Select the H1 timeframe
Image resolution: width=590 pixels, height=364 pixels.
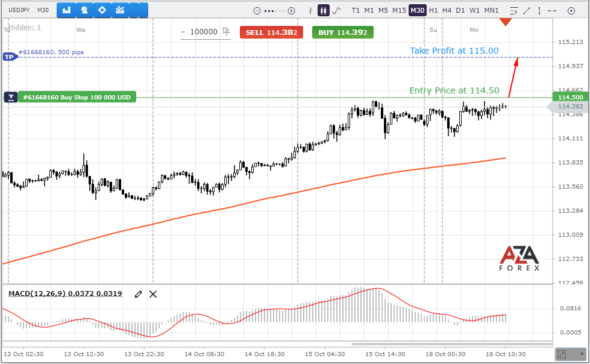point(433,10)
